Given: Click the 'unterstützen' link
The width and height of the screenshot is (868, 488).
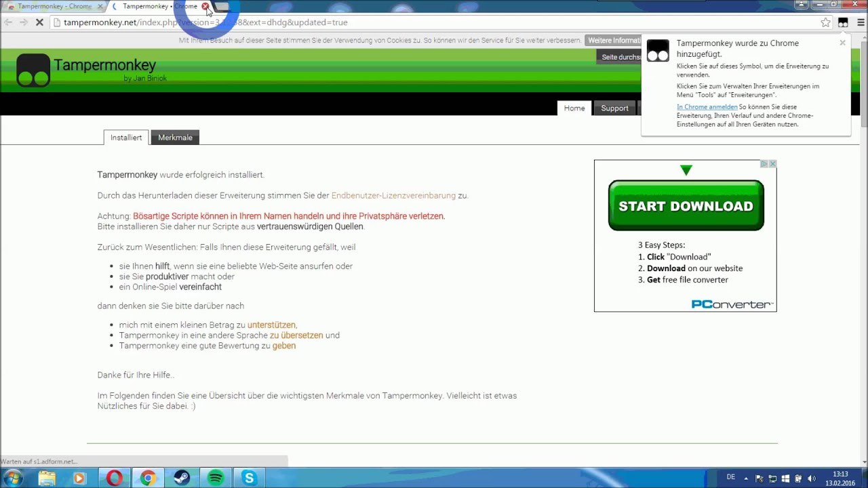Looking at the screenshot, I should pyautogui.click(x=271, y=325).
